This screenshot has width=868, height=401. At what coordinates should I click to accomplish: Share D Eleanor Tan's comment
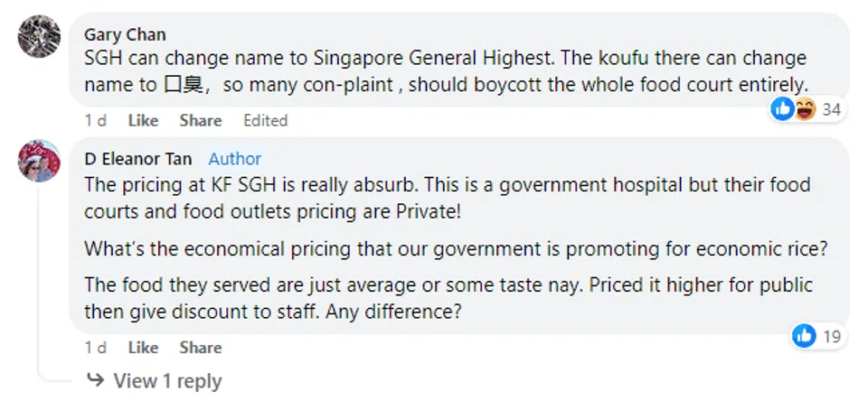coord(200,348)
